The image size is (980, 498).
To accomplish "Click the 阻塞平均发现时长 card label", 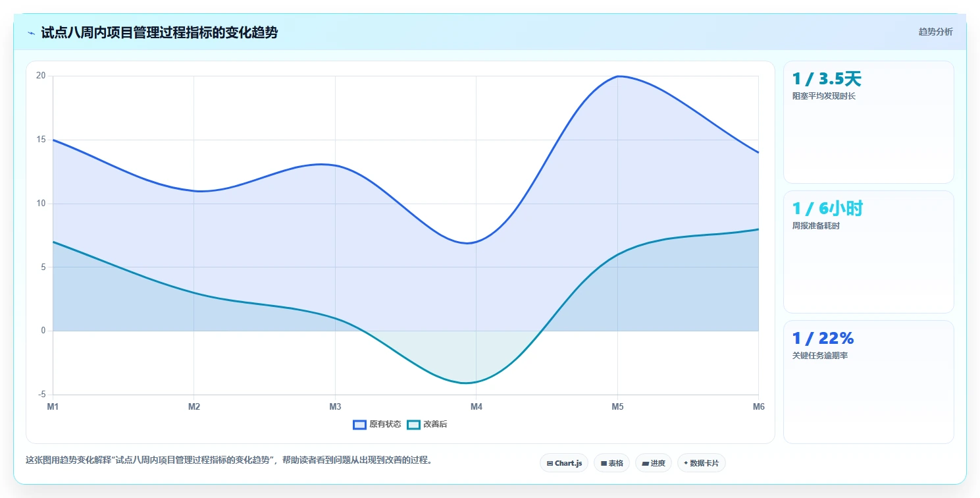I will click(x=824, y=96).
